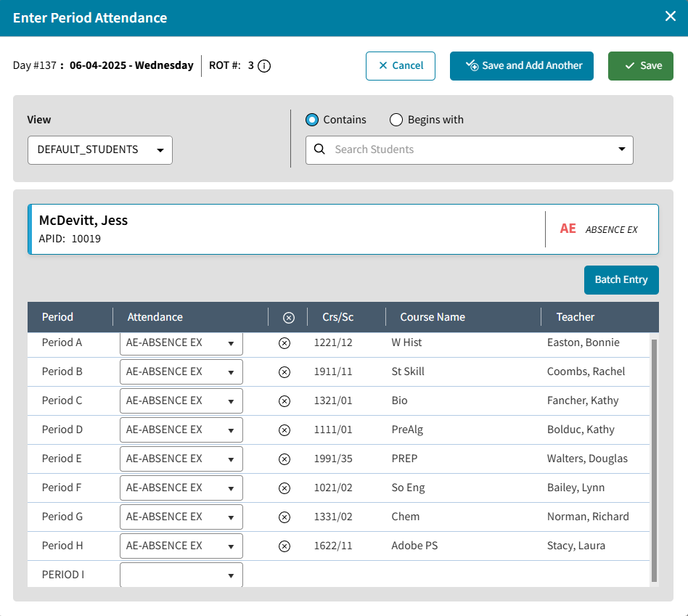Click teacher name Norman, Richard
The width and height of the screenshot is (688, 616).
pos(588,517)
